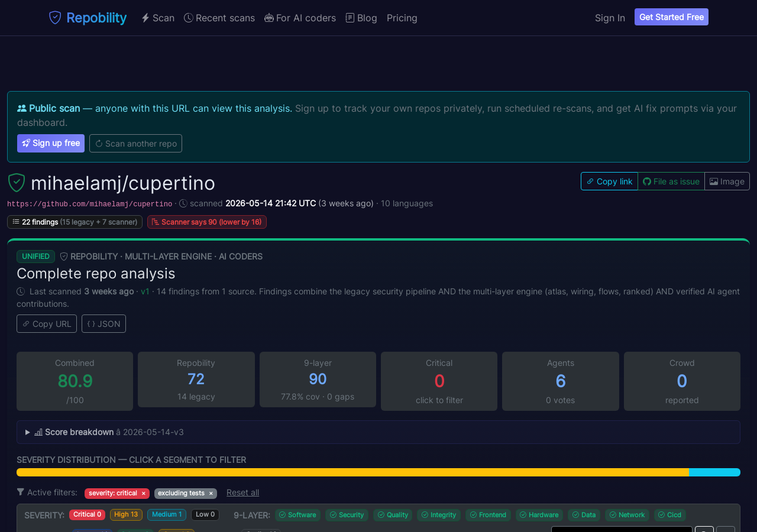The width and height of the screenshot is (757, 532).
Task: Click the Copy URL button
Action: click(x=47, y=323)
